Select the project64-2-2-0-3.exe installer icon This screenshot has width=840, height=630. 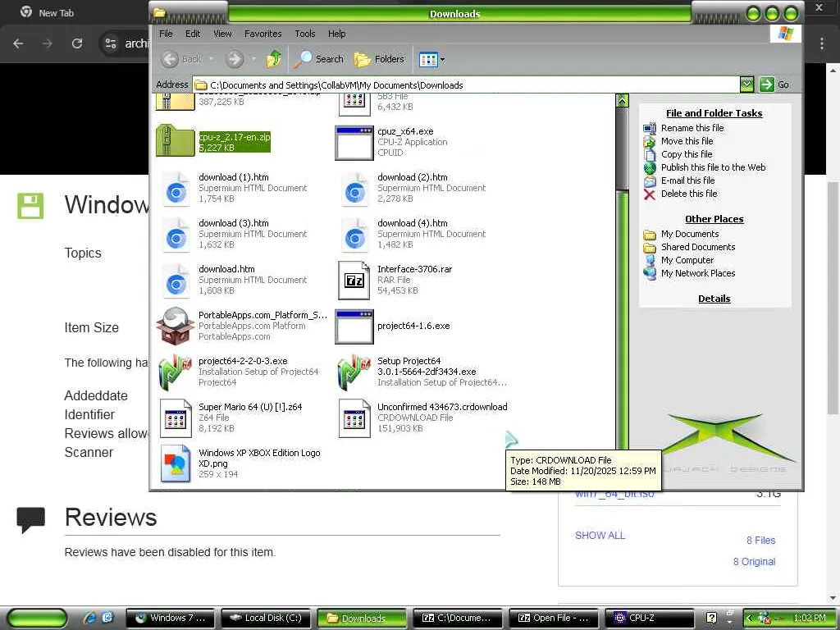176,372
